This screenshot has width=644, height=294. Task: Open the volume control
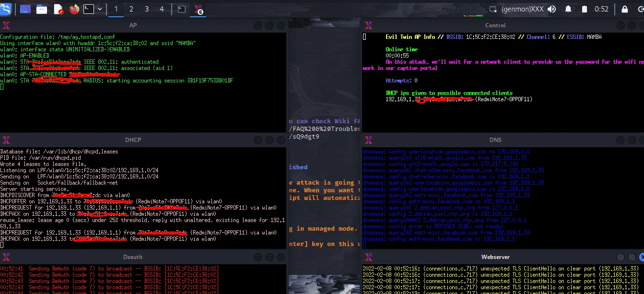551,9
